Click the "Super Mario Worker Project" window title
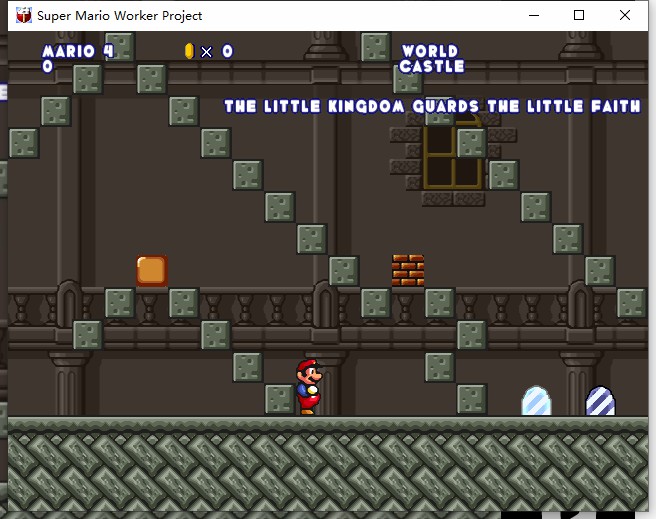 120,16
